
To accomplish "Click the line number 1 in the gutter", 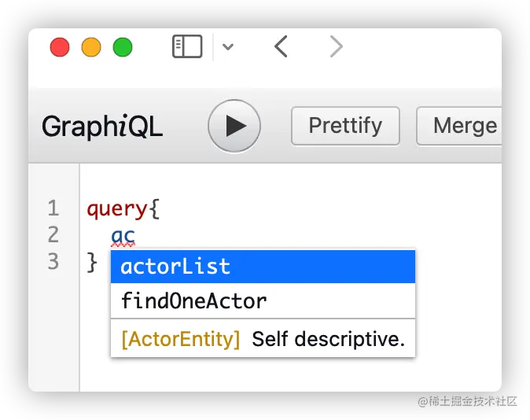I will [x=53, y=208].
